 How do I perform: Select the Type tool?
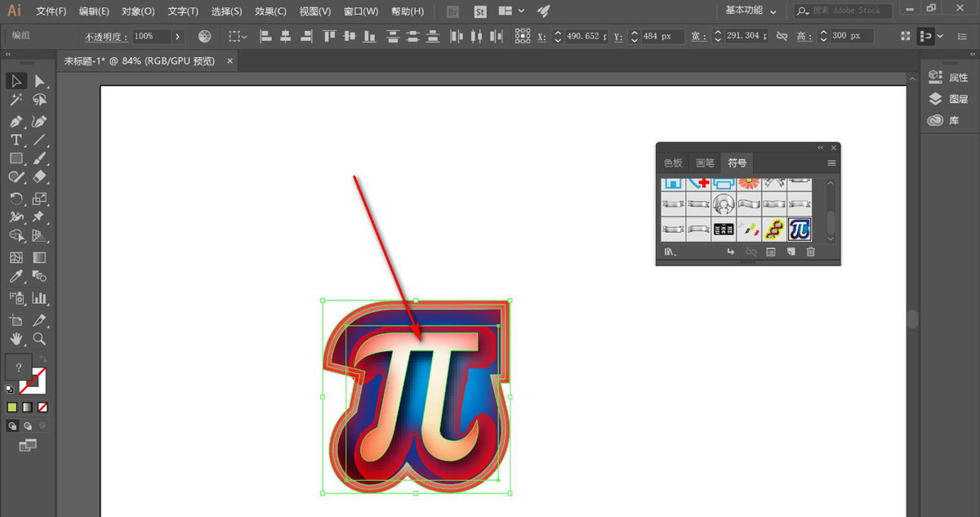(x=16, y=140)
